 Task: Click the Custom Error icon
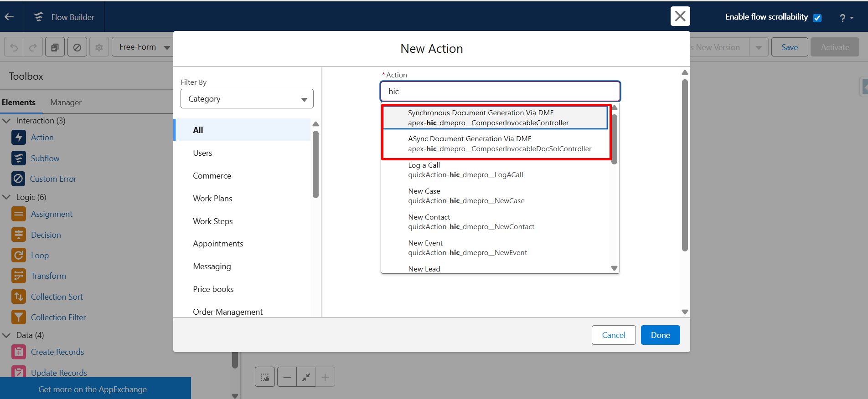(18, 179)
